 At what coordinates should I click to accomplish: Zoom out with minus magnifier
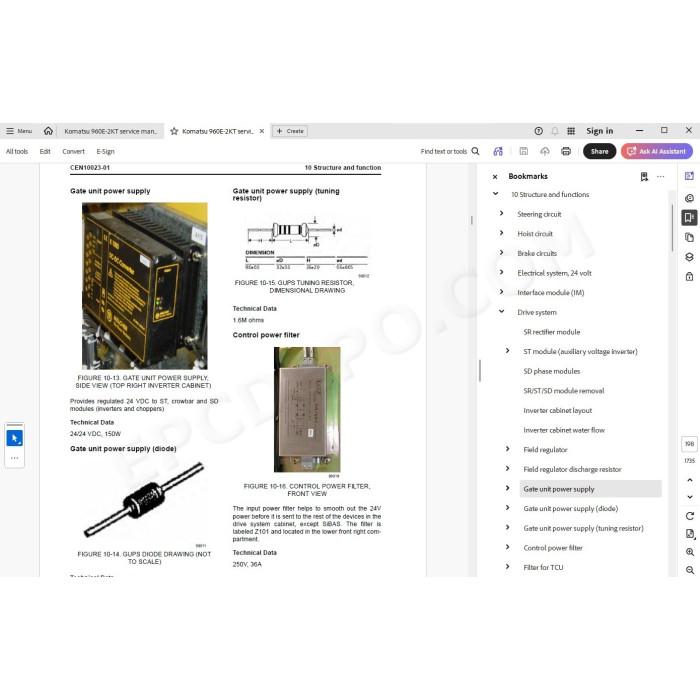coord(690,570)
